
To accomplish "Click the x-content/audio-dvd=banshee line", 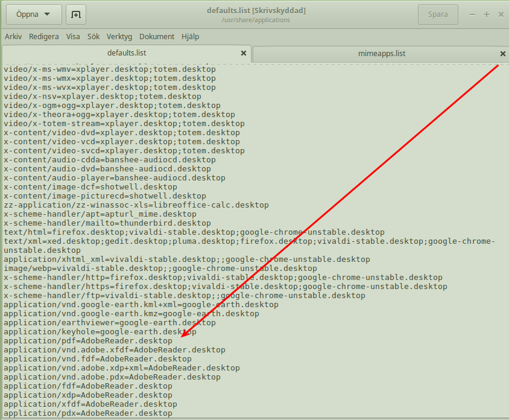I will click(107, 169).
